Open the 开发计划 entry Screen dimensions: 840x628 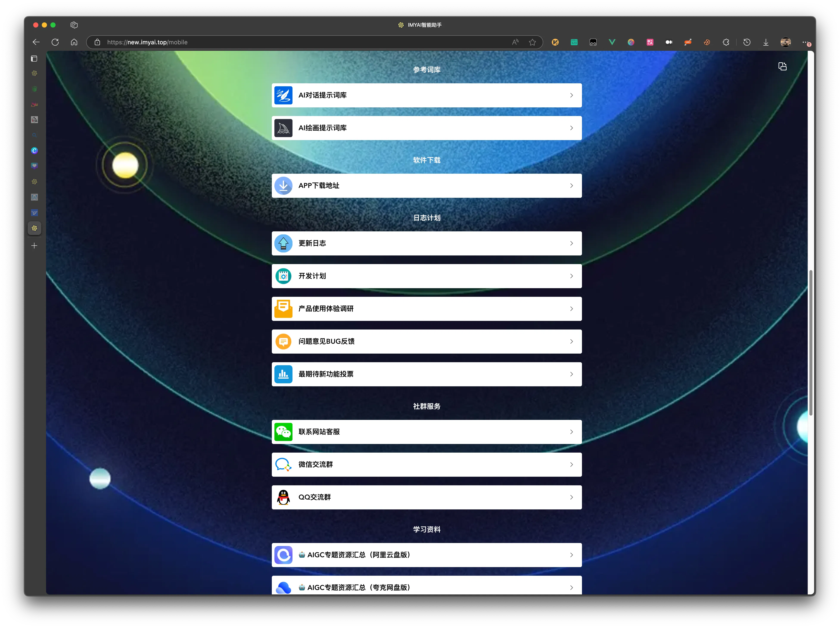[x=426, y=276]
